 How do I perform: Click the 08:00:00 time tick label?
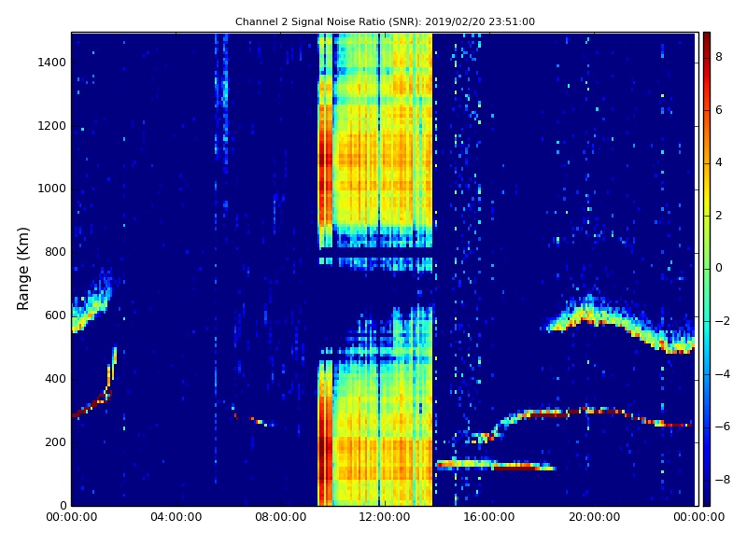(x=281, y=517)
